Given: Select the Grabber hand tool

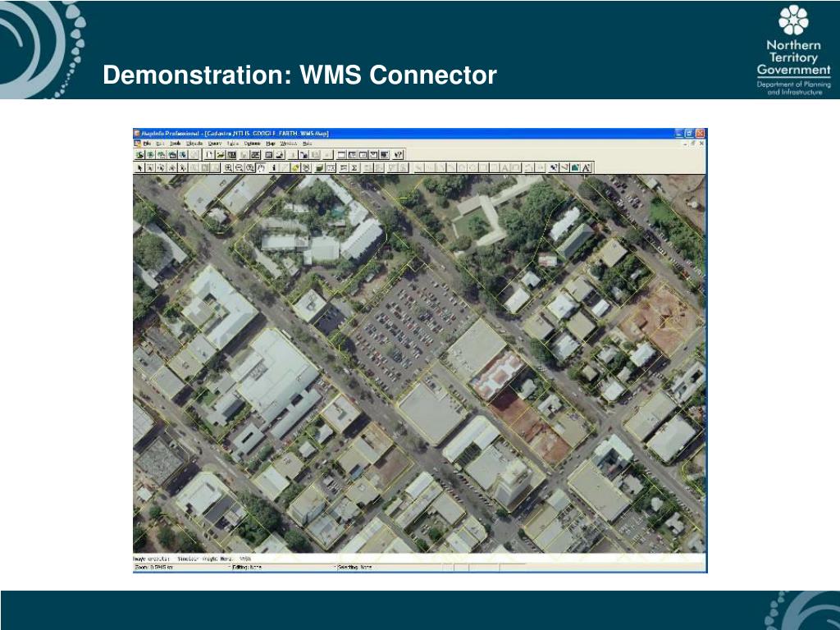Looking at the screenshot, I should tap(261, 167).
